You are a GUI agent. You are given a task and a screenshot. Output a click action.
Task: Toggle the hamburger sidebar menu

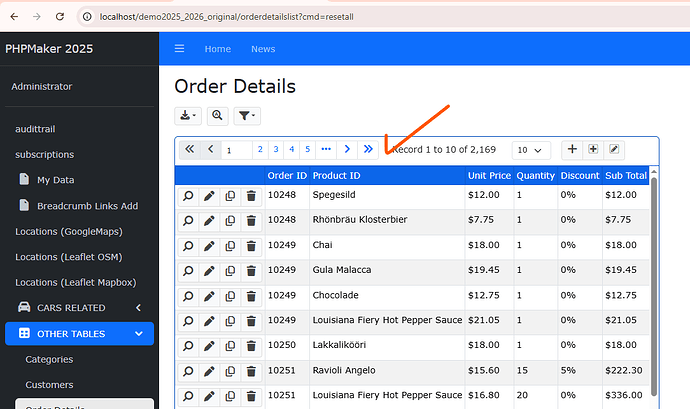click(180, 49)
